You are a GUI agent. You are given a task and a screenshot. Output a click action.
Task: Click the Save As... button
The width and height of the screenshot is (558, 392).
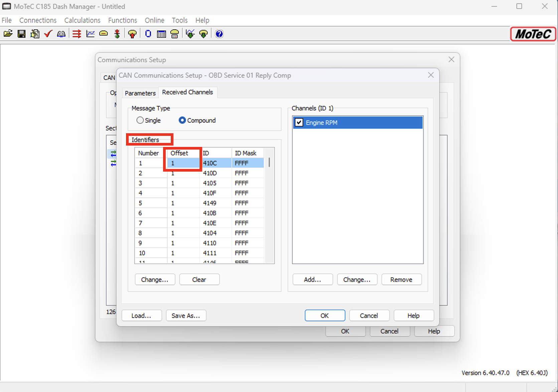pos(186,316)
